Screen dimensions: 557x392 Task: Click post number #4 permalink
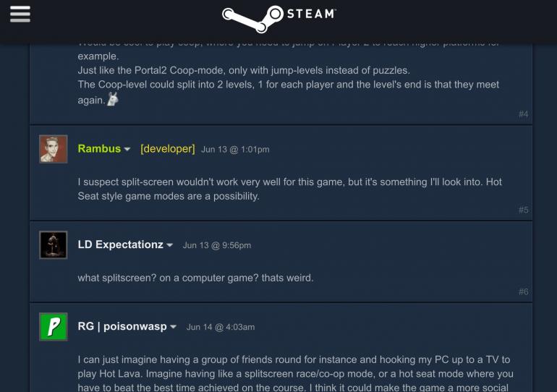523,114
